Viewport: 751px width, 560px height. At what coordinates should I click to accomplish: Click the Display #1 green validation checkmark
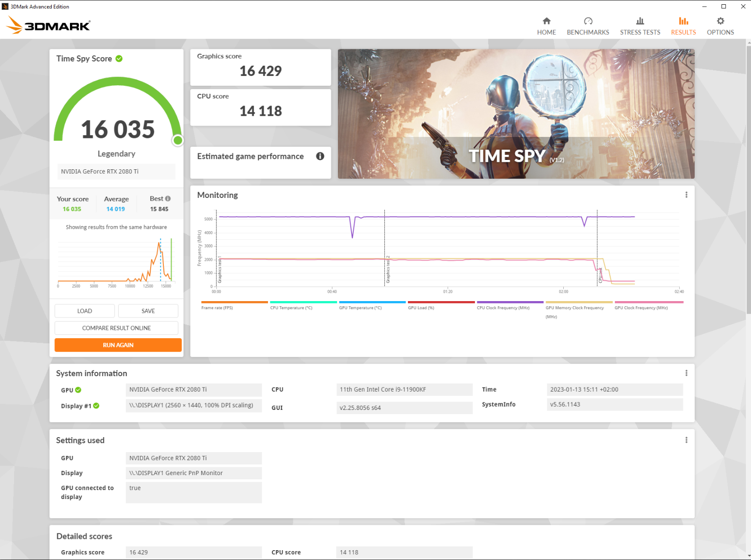click(96, 406)
